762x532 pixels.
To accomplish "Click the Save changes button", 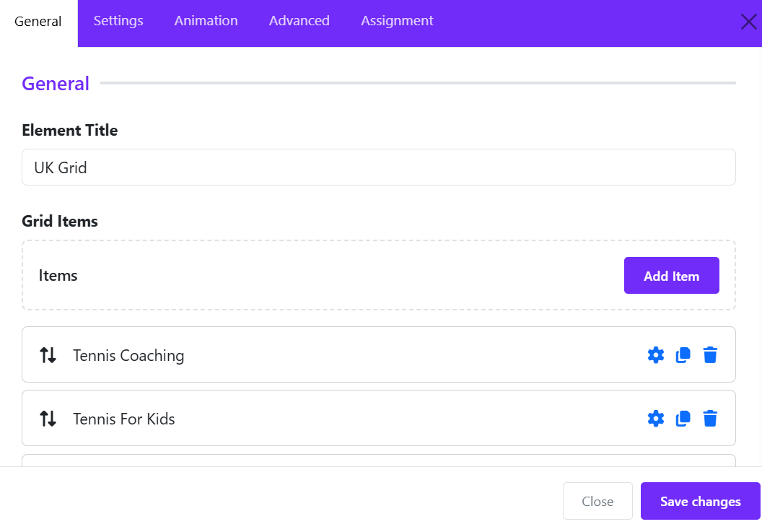I will (700, 501).
